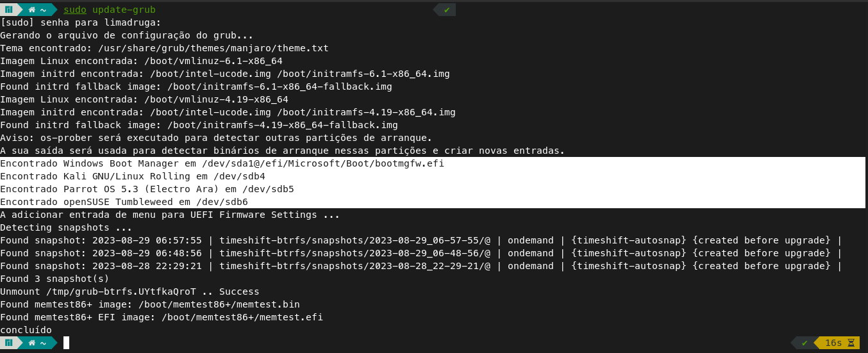This screenshot has width=868, height=353.
Task: Click the /boot/vmlinuz-6.1-x86_64 path
Action: click(x=213, y=61)
